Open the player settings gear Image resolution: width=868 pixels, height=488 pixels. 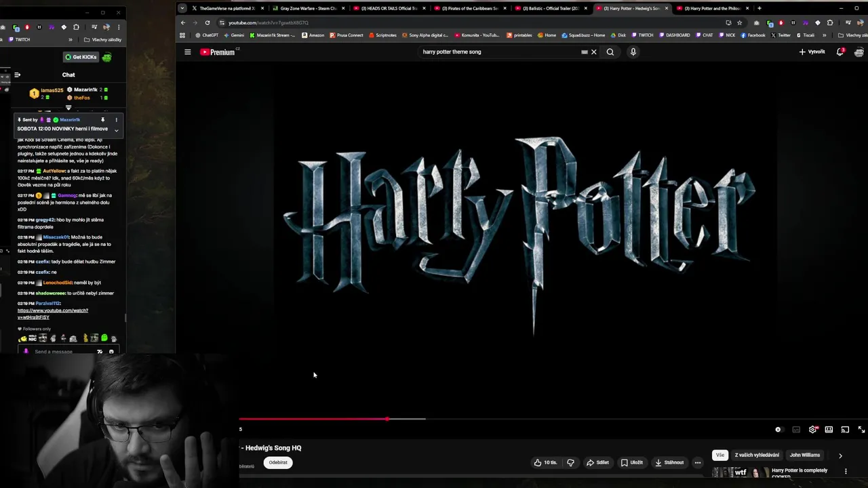click(812, 430)
